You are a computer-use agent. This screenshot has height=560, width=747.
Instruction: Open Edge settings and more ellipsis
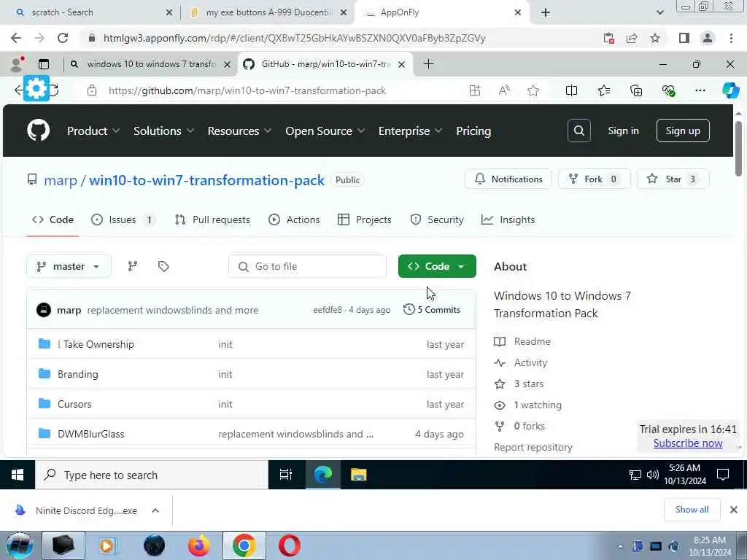[x=700, y=90]
